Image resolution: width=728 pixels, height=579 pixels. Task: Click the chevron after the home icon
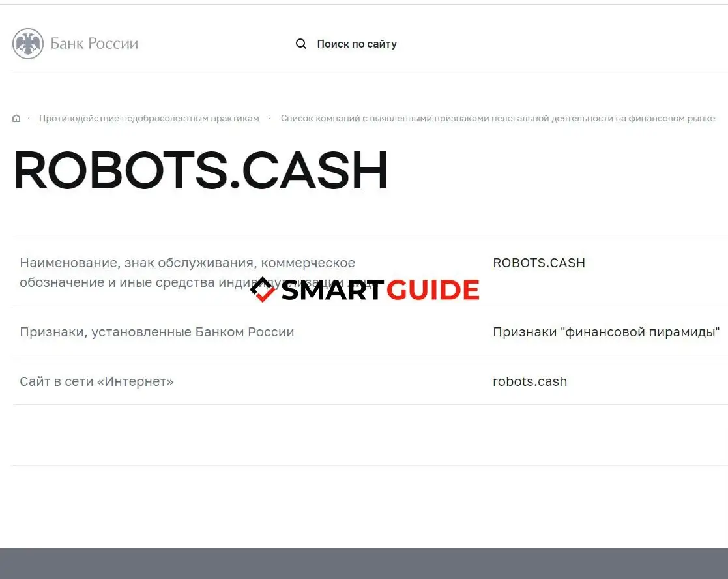pyautogui.click(x=29, y=118)
